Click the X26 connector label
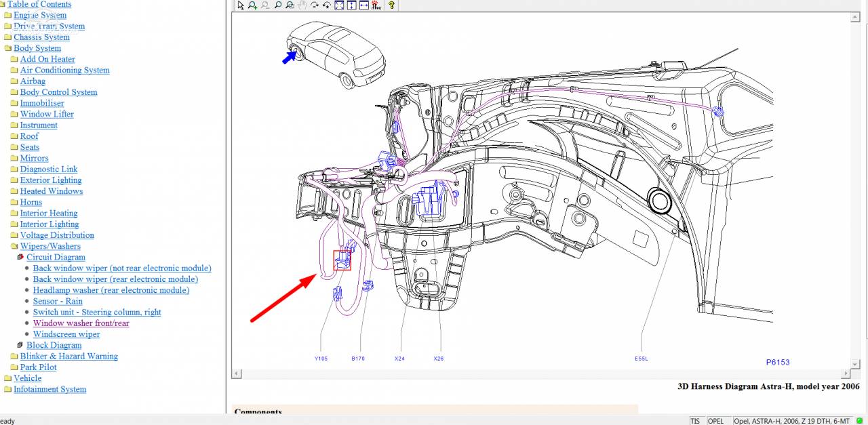Image resolution: width=868 pixels, height=425 pixels. pyautogui.click(x=439, y=359)
